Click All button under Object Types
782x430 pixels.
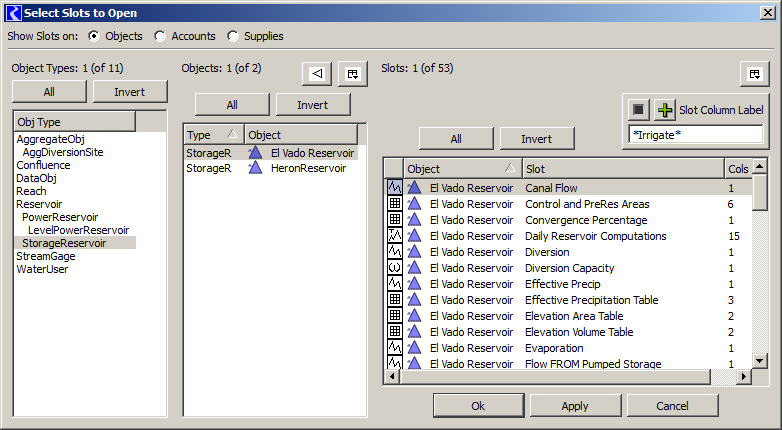pos(49,92)
